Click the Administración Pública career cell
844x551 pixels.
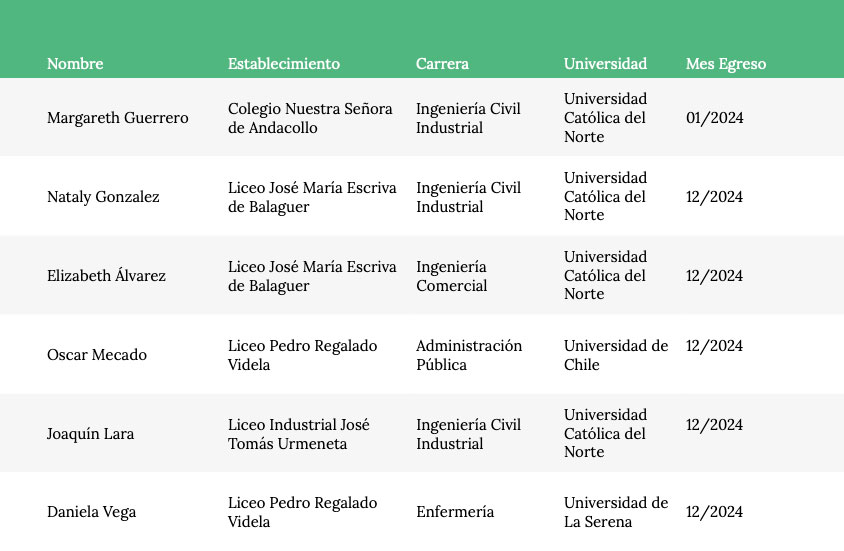469,355
